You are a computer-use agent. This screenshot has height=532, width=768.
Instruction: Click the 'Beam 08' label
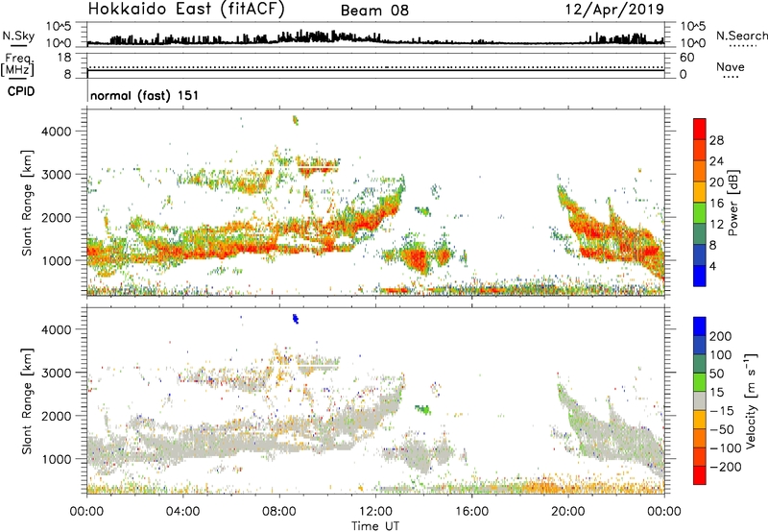(374, 11)
